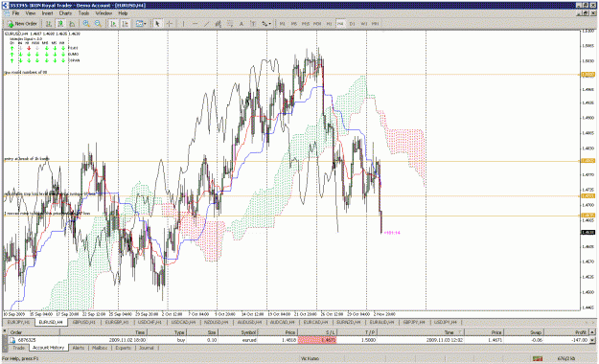Switch chart to line chart type
Screen dimensions: 599x364
[72, 24]
